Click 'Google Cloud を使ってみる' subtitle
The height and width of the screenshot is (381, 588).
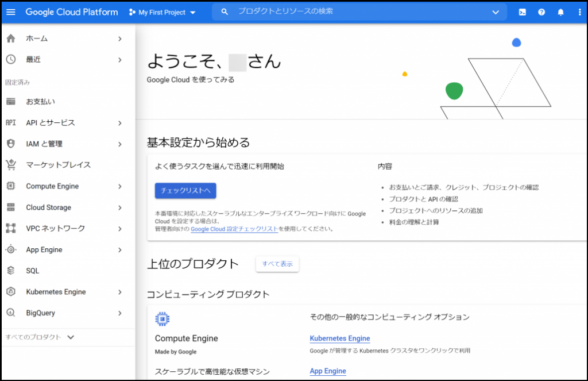191,79
